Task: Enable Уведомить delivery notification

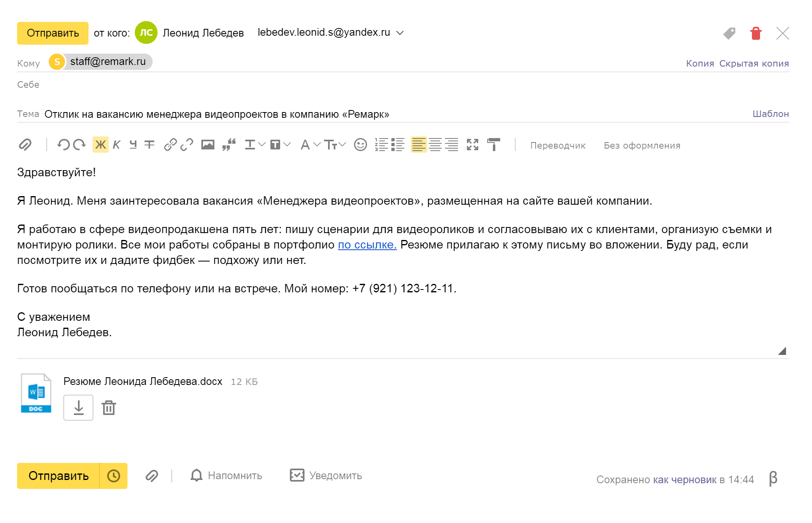Action: [326, 475]
